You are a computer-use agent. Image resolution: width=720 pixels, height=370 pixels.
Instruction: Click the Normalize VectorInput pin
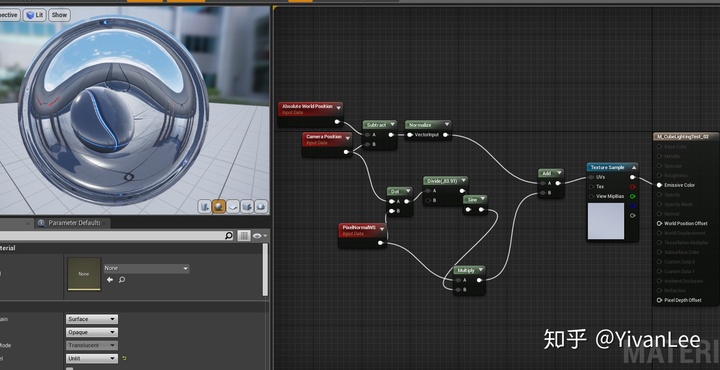point(409,135)
